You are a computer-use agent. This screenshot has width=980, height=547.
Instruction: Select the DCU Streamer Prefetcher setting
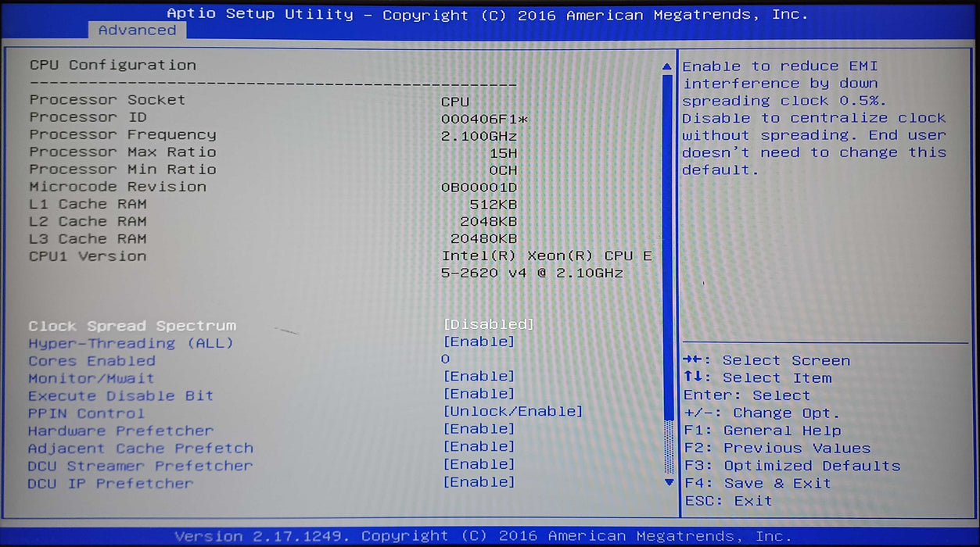coord(140,467)
